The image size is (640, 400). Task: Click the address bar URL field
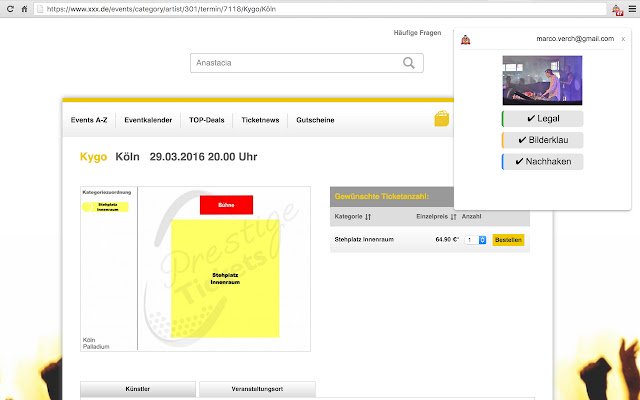320,9
